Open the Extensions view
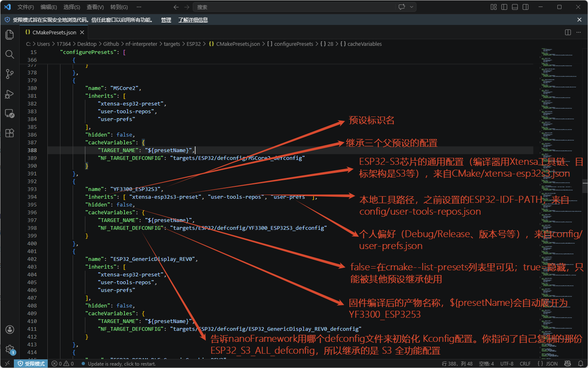Screen dimensions: 588x368 (10, 133)
